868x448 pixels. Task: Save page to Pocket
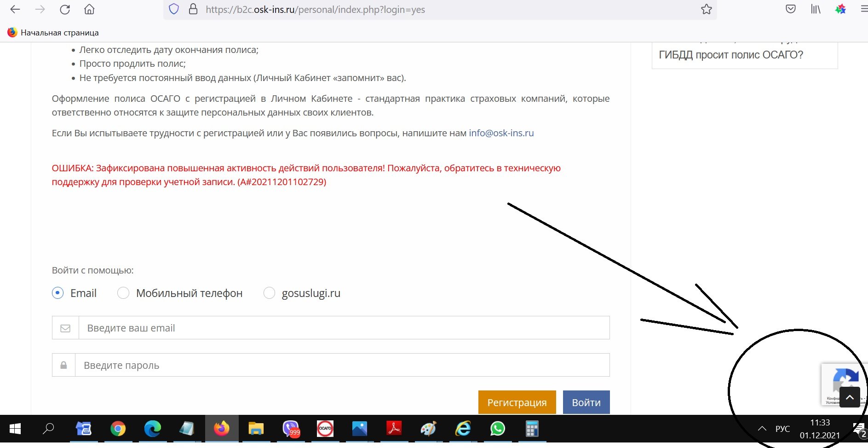(x=790, y=10)
